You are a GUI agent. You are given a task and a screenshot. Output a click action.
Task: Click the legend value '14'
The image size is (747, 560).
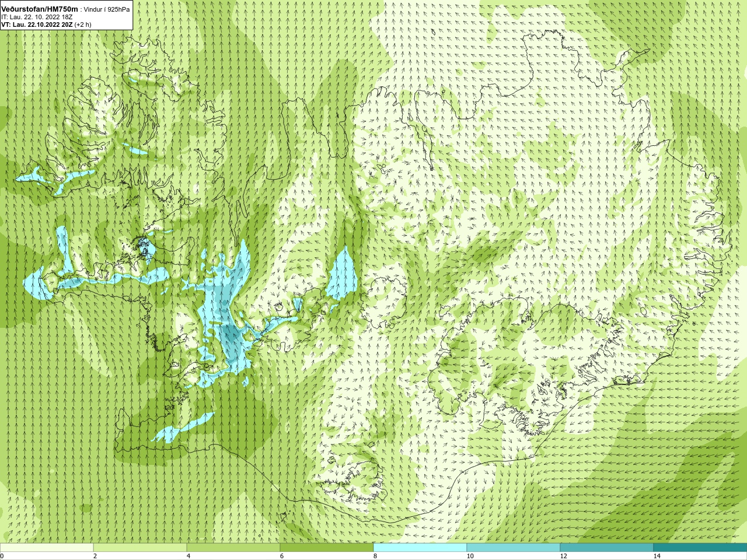point(657,556)
